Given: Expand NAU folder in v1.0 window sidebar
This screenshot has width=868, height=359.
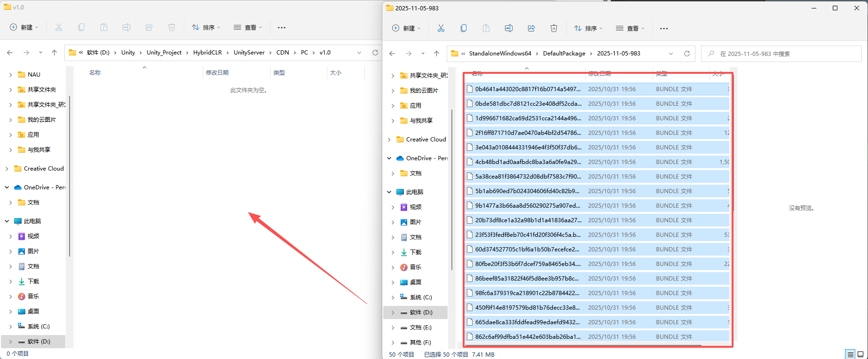Looking at the screenshot, I should [x=10, y=74].
